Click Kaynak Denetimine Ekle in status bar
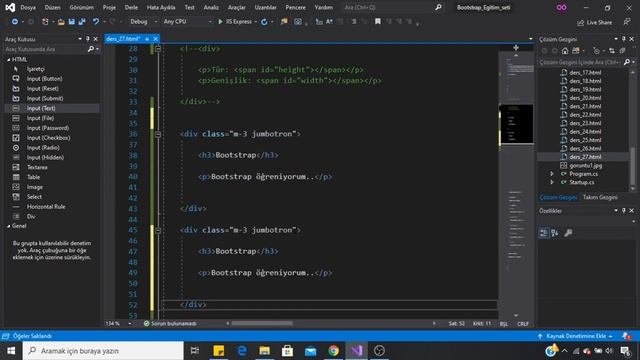The image size is (640, 360). coord(575,336)
